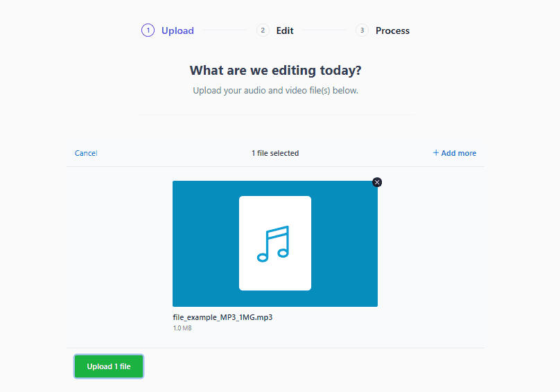Click the connector line between Upload and Edit

[x=225, y=30]
